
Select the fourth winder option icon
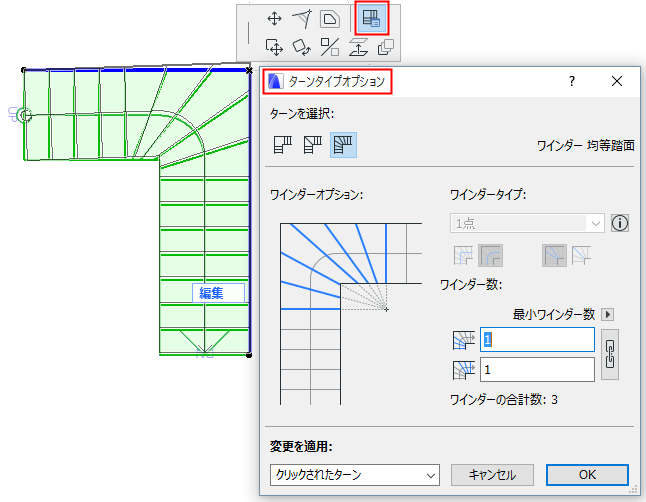[x=581, y=256]
